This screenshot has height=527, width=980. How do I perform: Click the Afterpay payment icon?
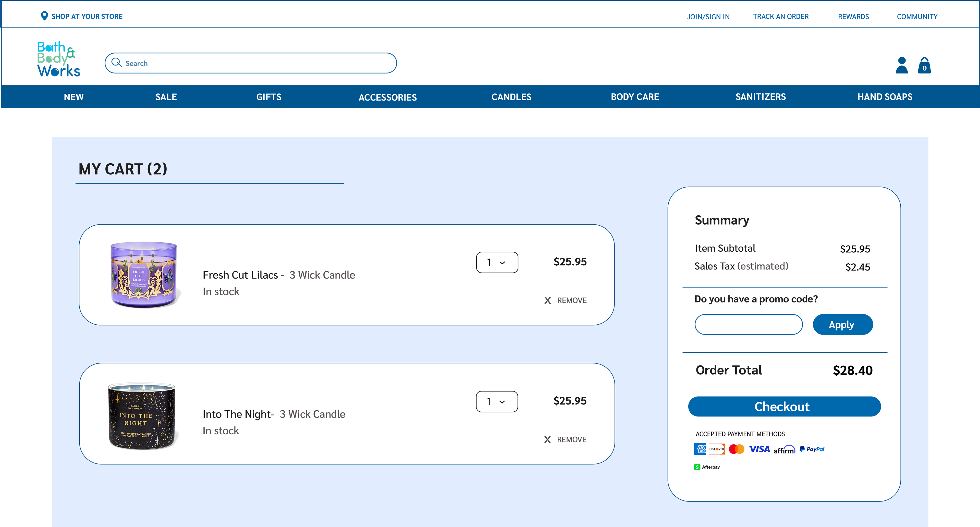[707, 467]
